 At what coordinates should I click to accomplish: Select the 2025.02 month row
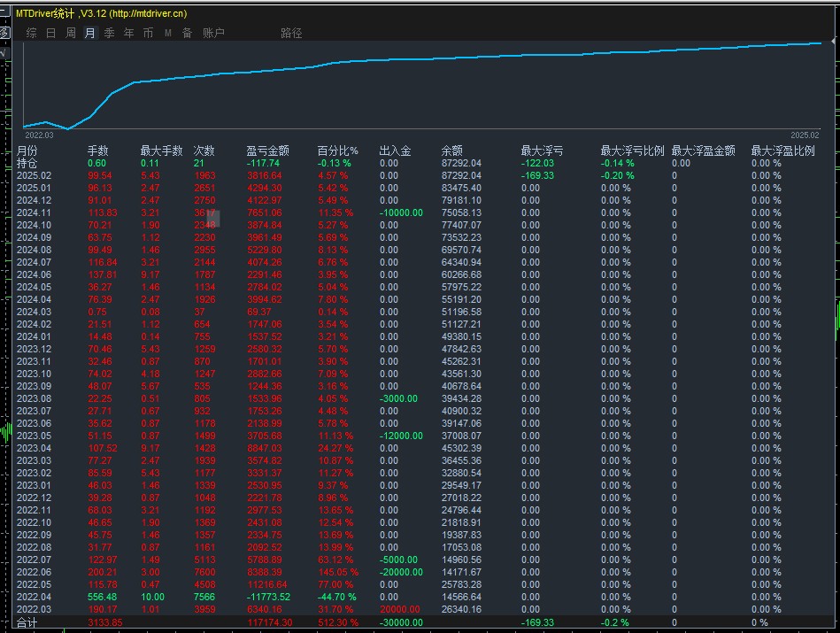[35, 175]
